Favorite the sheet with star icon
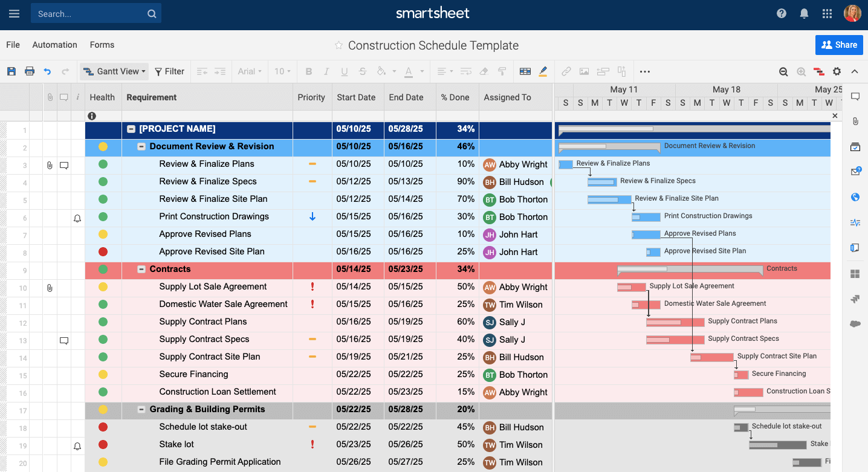The height and width of the screenshot is (472, 868). click(x=338, y=45)
